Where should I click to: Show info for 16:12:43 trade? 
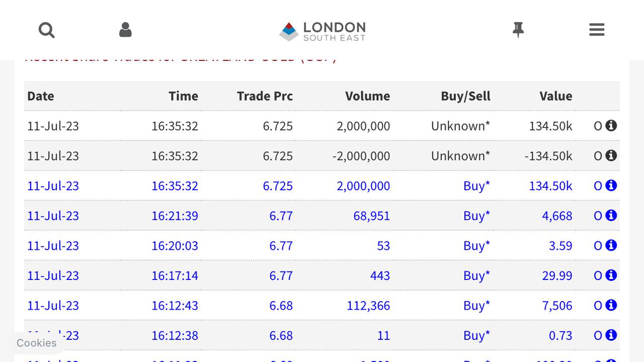[611, 305]
